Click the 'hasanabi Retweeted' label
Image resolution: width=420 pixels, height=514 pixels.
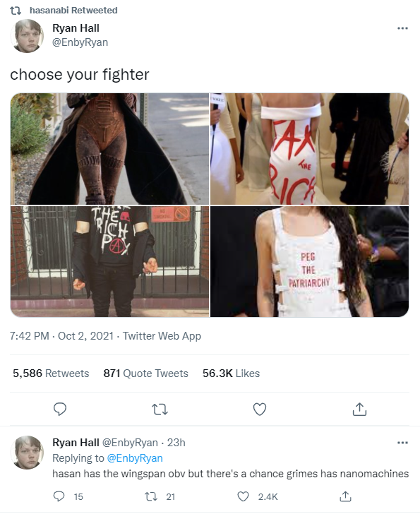tap(73, 11)
